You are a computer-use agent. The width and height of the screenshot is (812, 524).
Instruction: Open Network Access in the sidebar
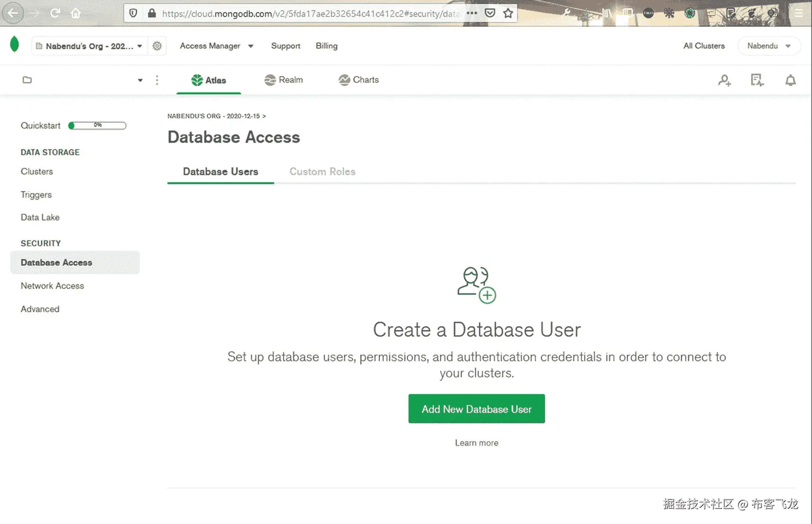(x=52, y=286)
